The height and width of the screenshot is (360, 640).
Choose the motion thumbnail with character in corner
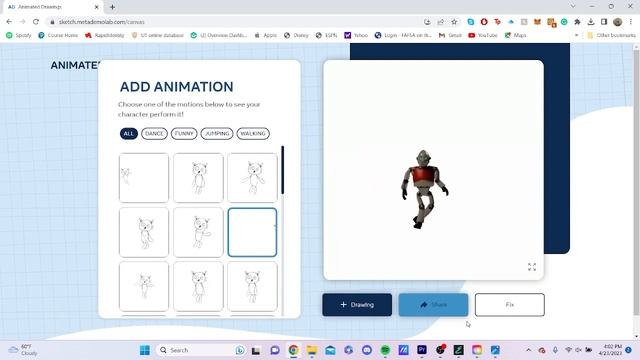tap(143, 178)
